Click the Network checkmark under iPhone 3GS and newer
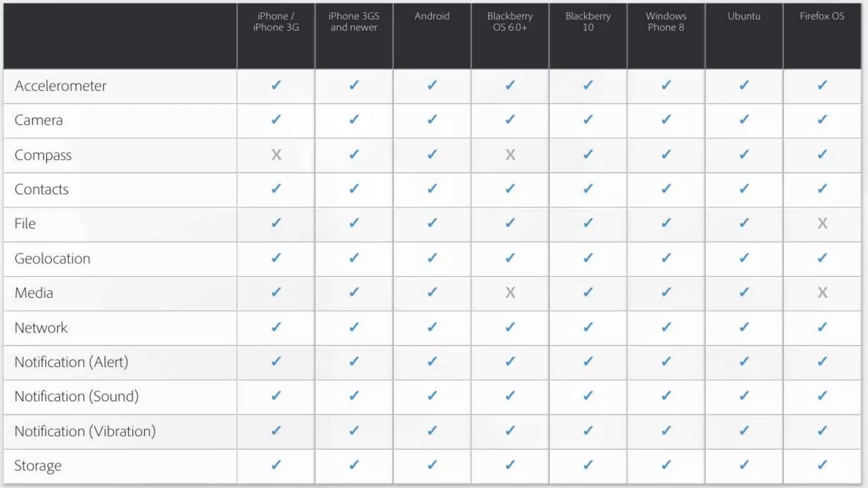The image size is (868, 488). pos(354,327)
